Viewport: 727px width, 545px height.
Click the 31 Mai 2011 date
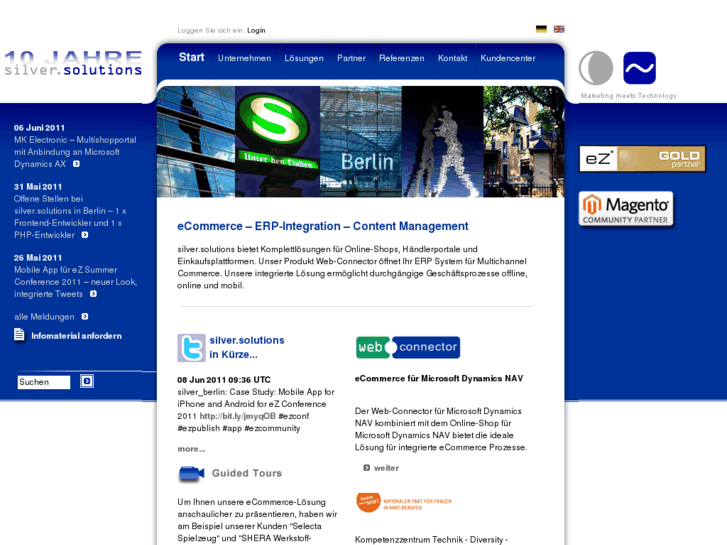click(x=38, y=187)
